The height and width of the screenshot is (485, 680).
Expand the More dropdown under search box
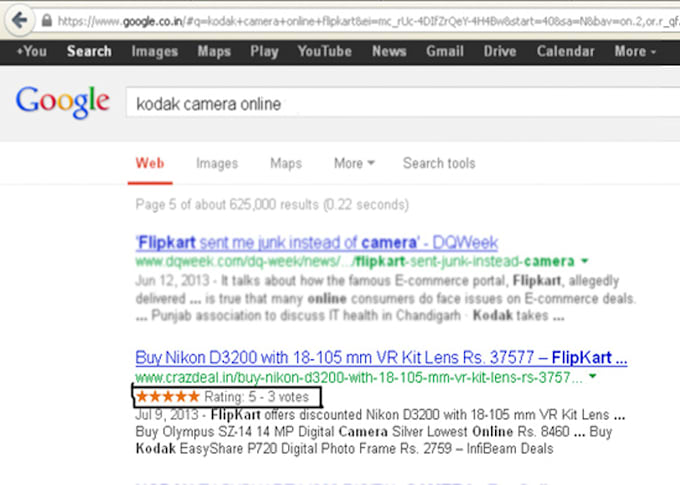354,164
